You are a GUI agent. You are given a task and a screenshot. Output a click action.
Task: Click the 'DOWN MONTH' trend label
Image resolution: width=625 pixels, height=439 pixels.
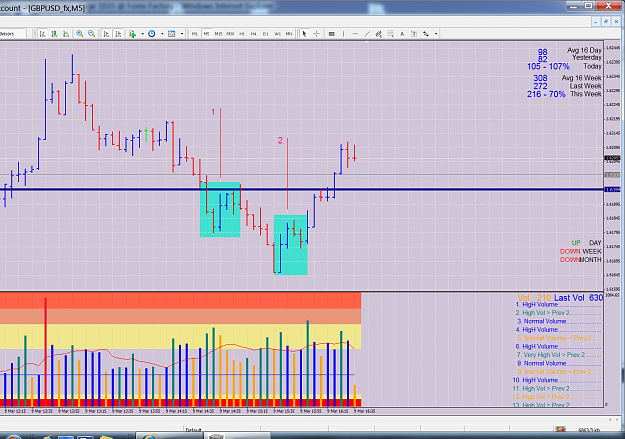tap(581, 260)
